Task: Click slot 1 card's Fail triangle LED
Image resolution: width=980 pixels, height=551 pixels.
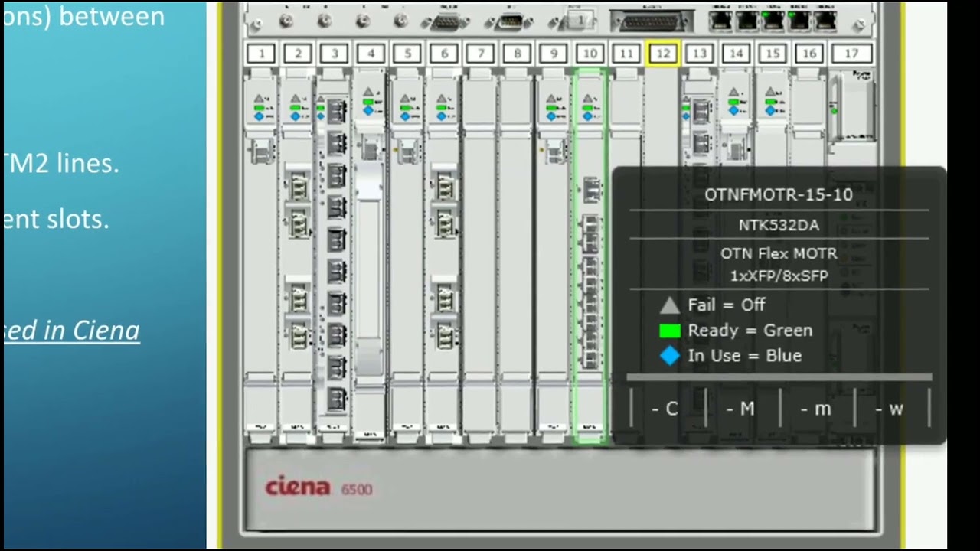Action: [259, 99]
